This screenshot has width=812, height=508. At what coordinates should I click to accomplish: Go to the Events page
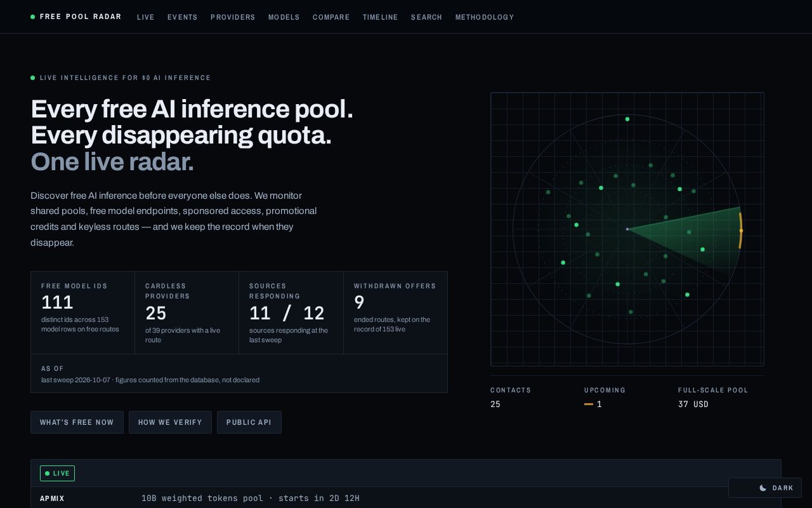(183, 17)
